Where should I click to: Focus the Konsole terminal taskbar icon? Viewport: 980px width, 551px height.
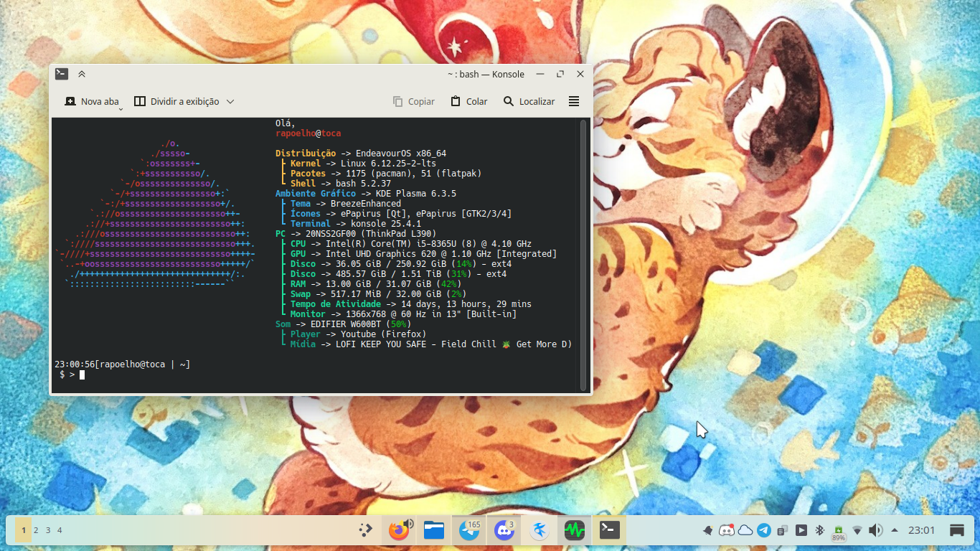pos(609,530)
